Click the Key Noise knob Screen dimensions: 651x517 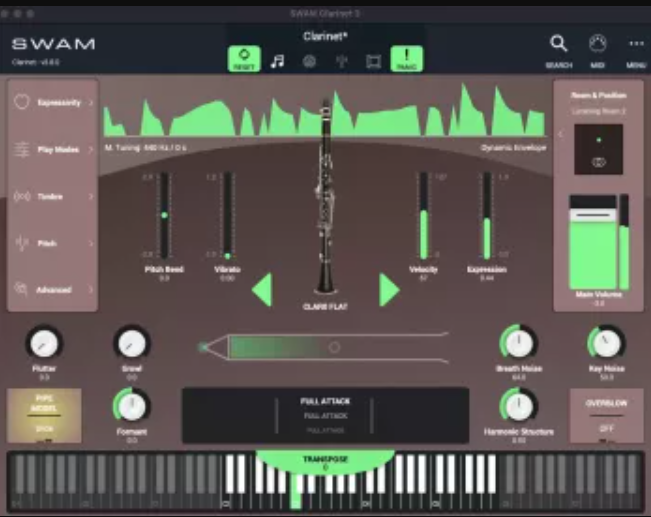click(x=606, y=343)
